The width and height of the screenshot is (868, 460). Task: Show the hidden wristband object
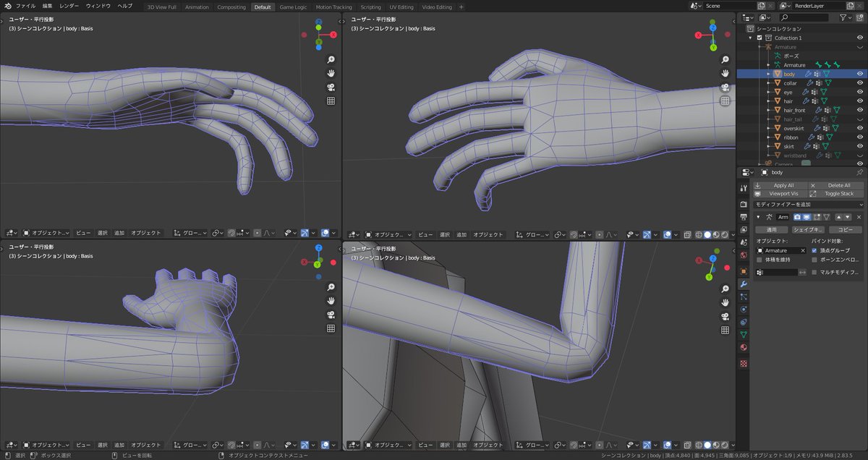pyautogui.click(x=860, y=156)
